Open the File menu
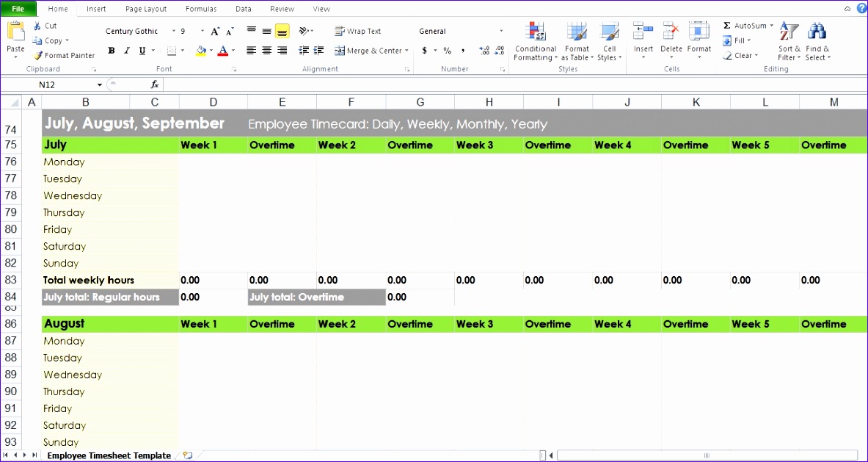 [x=18, y=8]
